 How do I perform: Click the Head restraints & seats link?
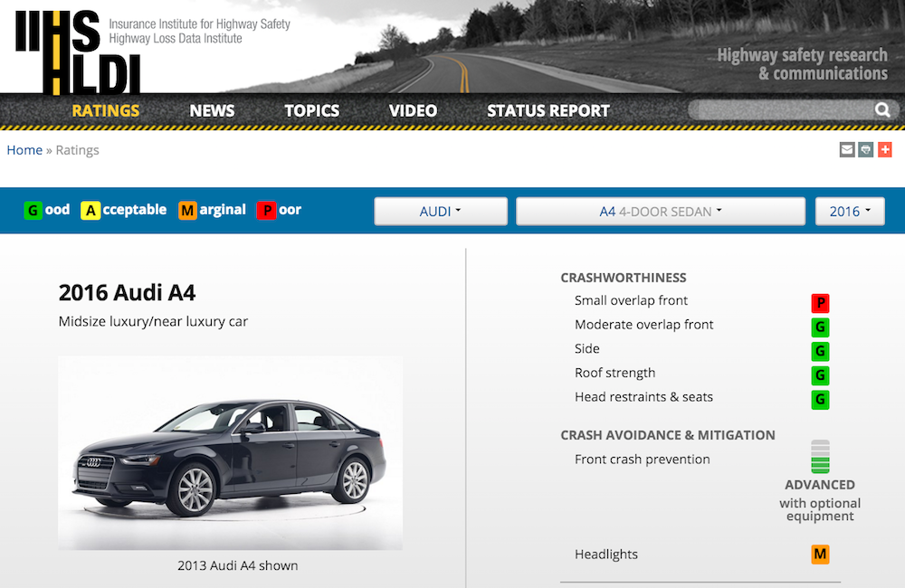(x=643, y=397)
